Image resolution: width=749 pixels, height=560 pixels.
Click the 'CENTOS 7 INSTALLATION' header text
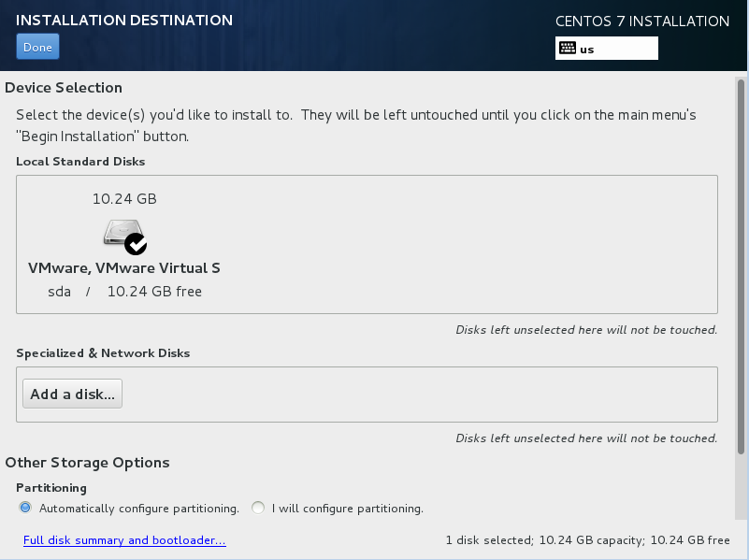coord(642,21)
